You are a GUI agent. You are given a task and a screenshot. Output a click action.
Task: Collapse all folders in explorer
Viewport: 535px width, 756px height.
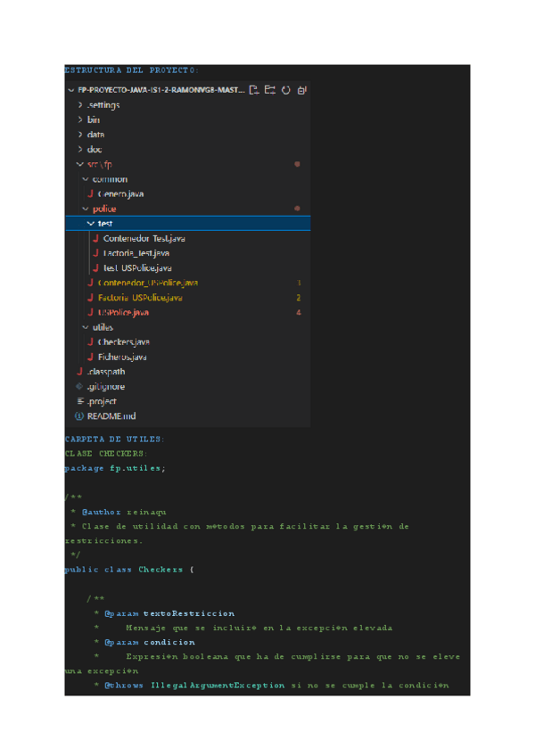[301, 90]
